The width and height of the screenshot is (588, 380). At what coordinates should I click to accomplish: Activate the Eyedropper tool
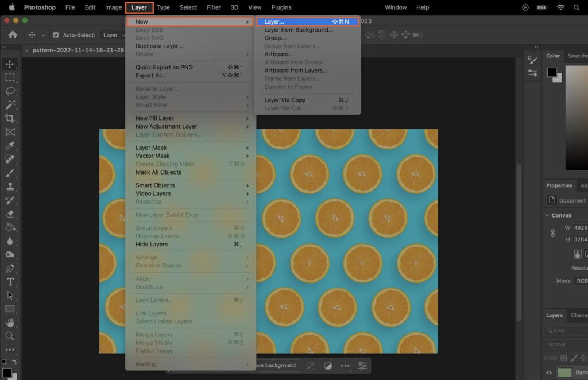(x=10, y=145)
